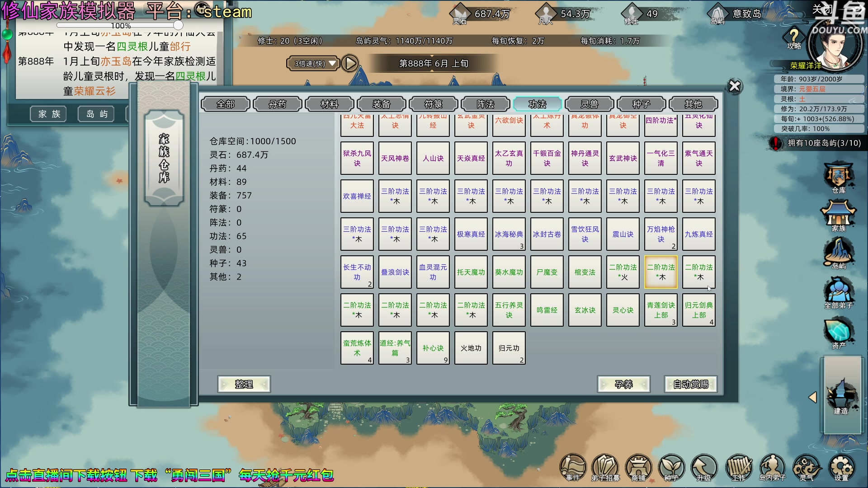Image resolution: width=868 pixels, height=488 pixels.
Task: Collapse the 建造 side panel arrow
Action: click(x=812, y=397)
